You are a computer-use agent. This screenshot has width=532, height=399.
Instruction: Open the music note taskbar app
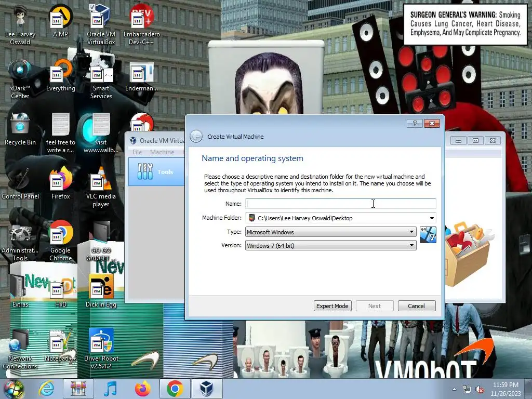point(110,389)
